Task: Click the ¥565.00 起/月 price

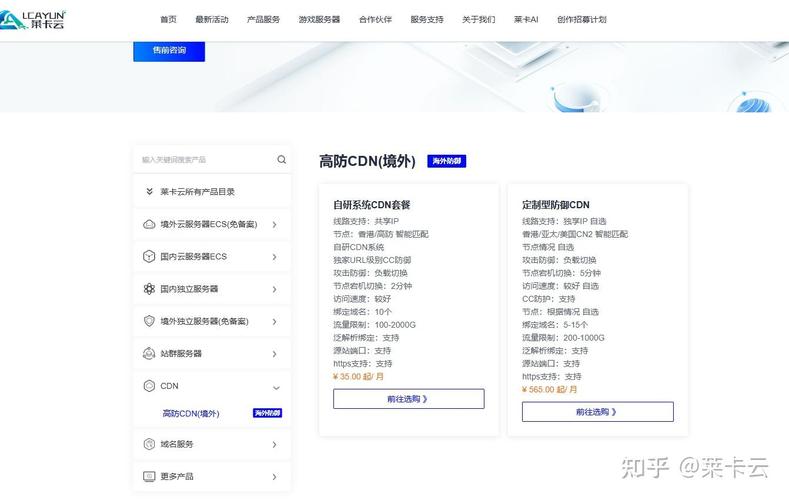Action: [x=549, y=389]
